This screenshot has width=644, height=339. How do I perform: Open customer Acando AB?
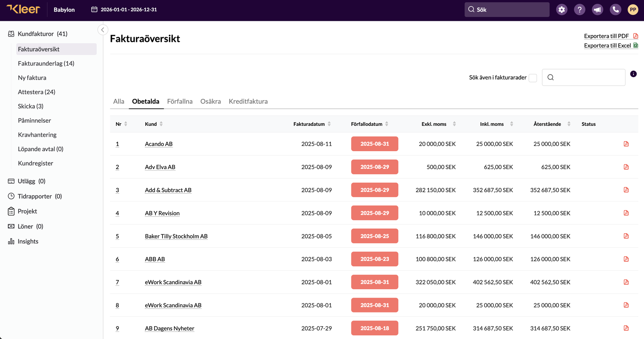(159, 144)
